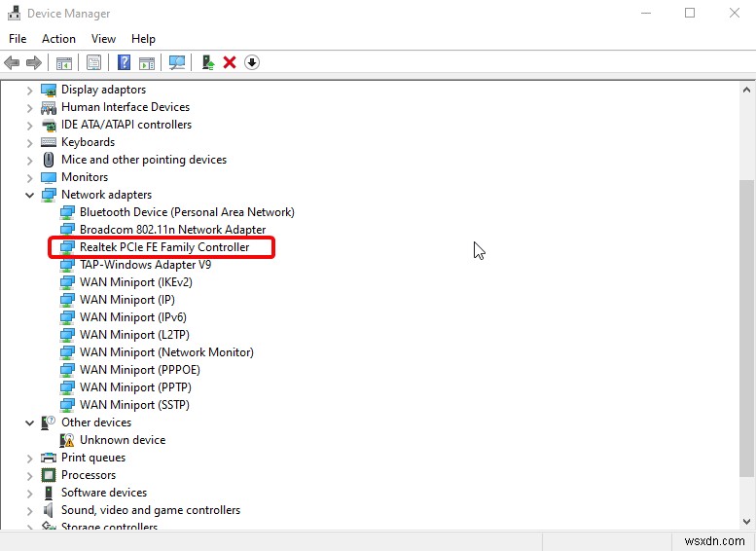Screen dimensions: 756x551
Task: Open the Action menu
Action: [58, 39]
